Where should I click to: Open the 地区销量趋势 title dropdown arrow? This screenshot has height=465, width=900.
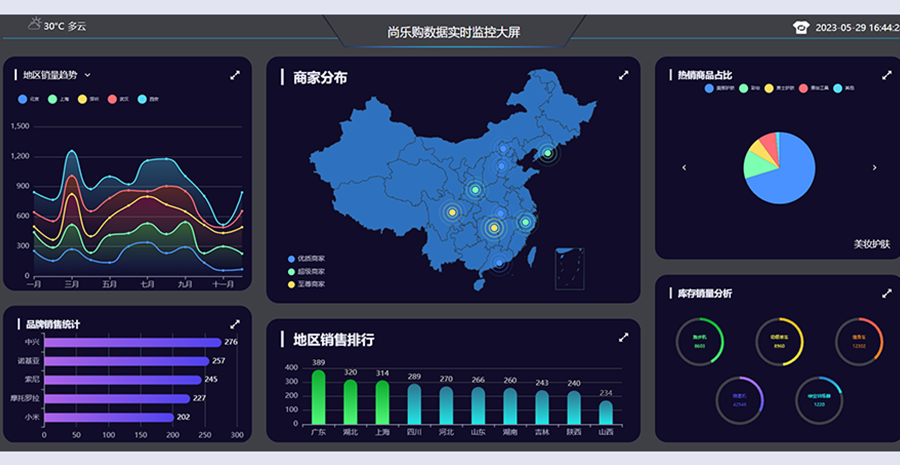point(87,75)
